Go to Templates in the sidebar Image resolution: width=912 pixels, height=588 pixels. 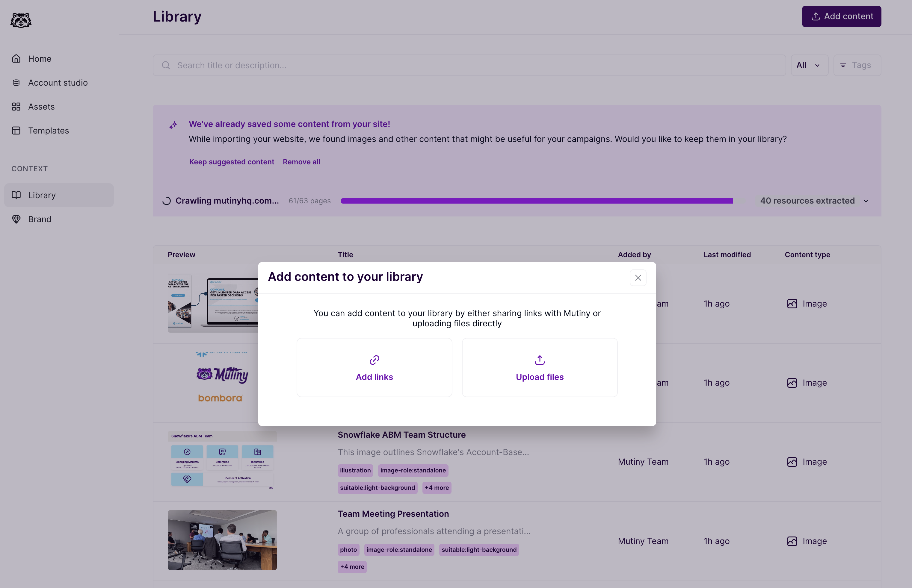click(x=49, y=131)
